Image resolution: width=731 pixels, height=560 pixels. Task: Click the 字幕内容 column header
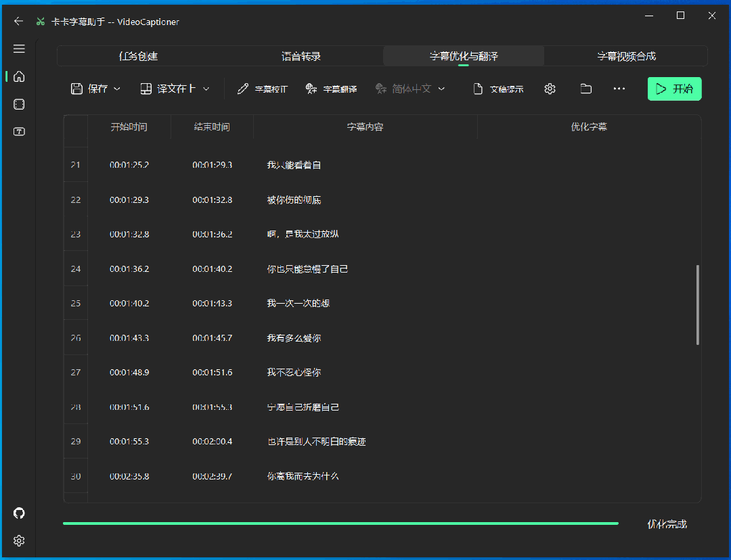click(365, 126)
